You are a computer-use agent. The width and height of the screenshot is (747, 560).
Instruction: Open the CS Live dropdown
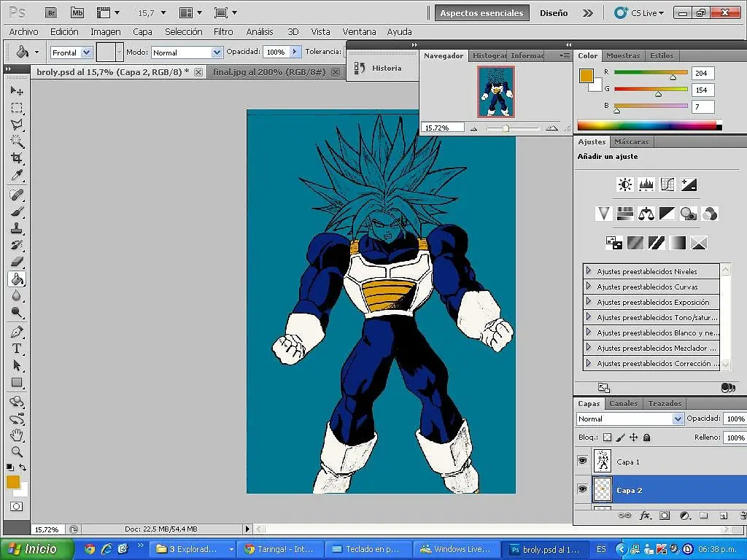click(x=639, y=13)
